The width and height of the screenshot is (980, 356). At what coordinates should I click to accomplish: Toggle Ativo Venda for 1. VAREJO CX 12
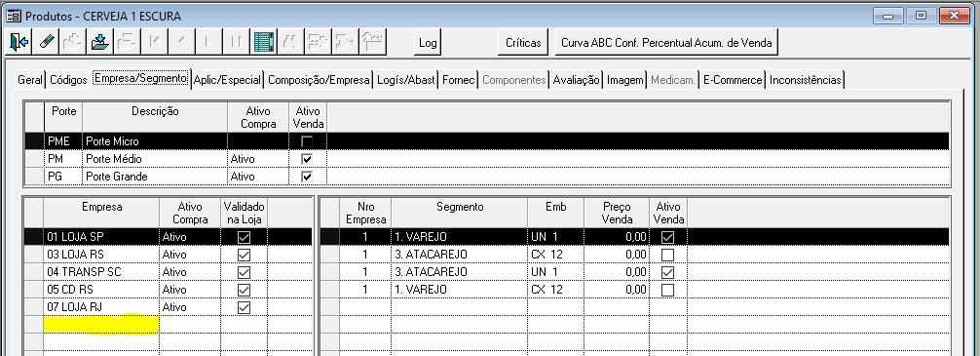(x=668, y=290)
